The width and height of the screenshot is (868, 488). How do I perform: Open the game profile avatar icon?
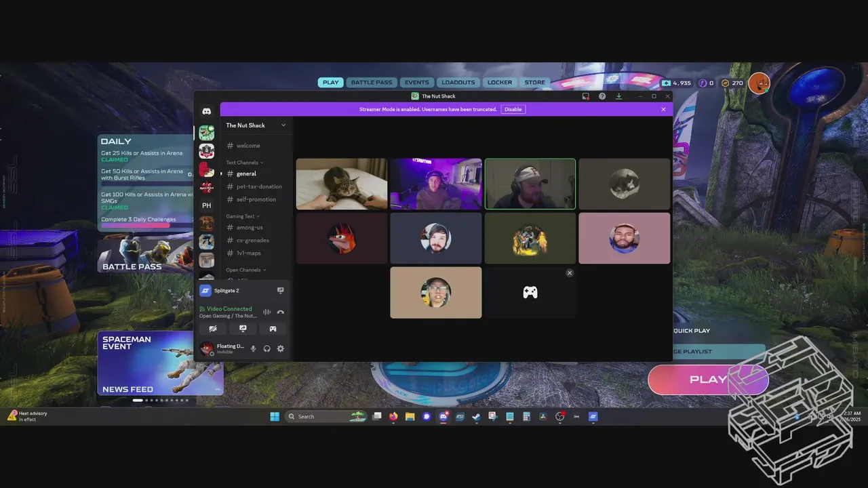pyautogui.click(x=759, y=83)
